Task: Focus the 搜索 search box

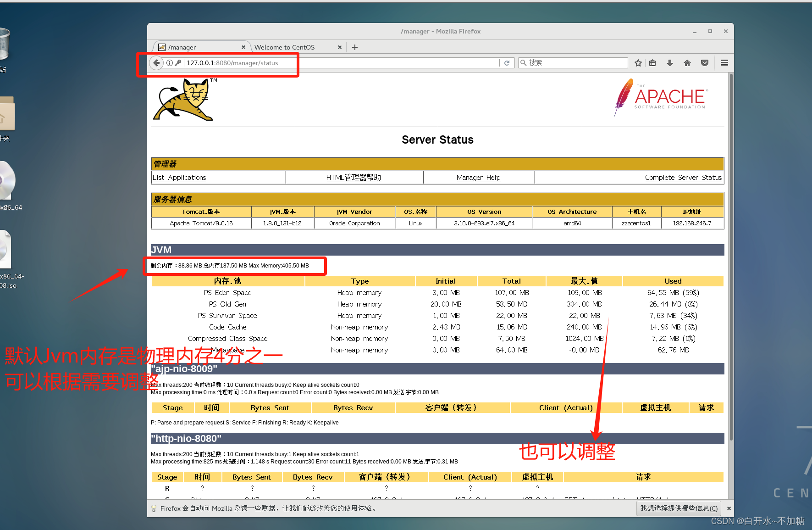Action: point(573,63)
